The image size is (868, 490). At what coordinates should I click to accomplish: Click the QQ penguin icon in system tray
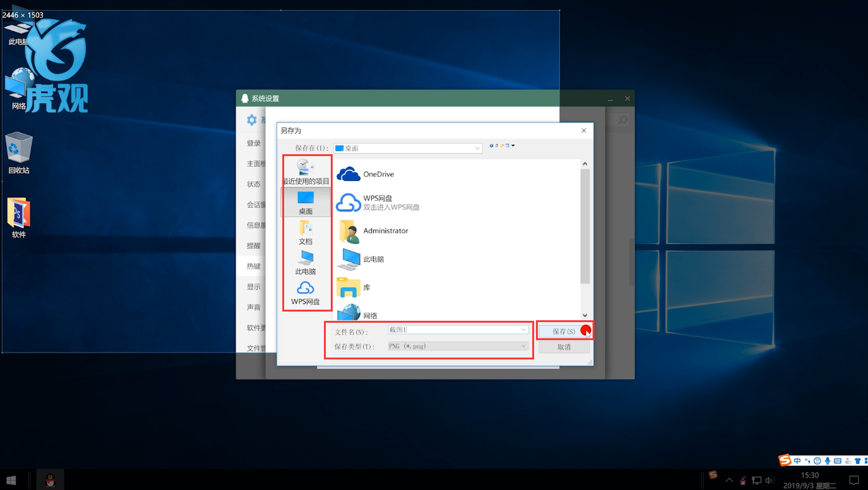coord(742,481)
